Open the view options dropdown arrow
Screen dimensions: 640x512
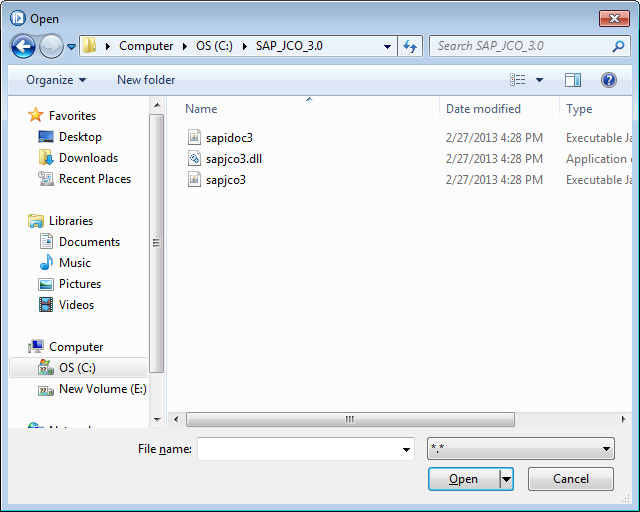[539, 80]
